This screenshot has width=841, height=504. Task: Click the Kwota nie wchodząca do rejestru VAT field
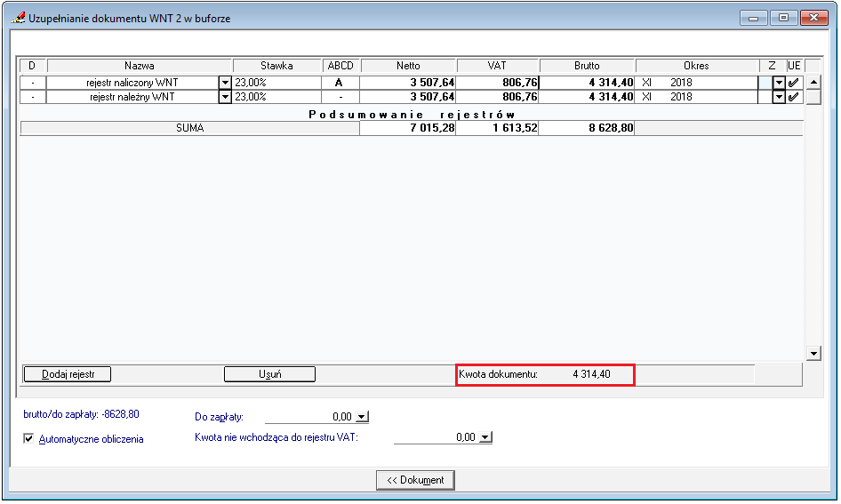pyautogui.click(x=436, y=437)
